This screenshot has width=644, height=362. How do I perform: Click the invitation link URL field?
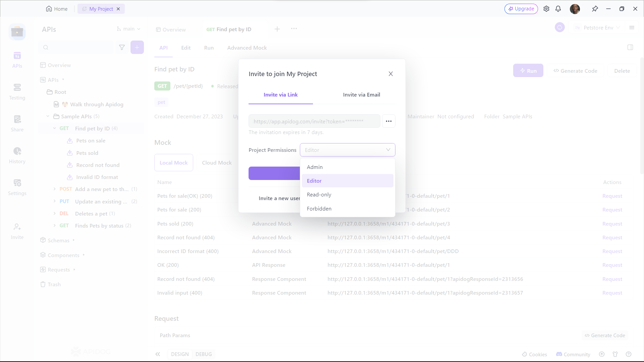[314, 121]
